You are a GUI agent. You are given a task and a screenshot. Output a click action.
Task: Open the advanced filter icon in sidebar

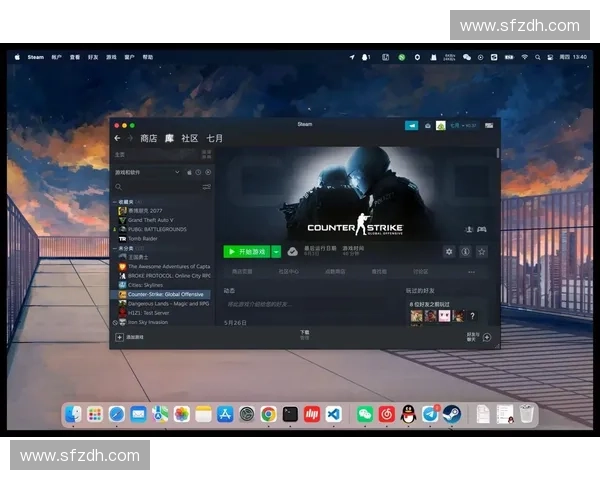[207, 187]
